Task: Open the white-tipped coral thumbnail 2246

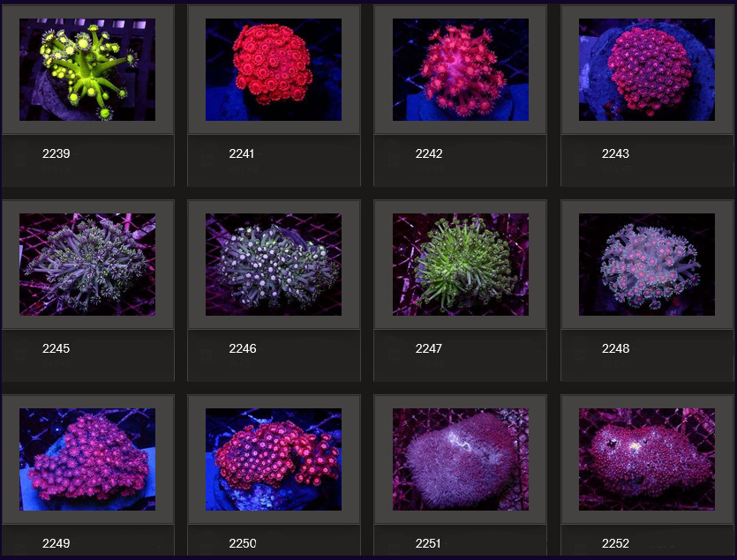Action: [x=274, y=265]
